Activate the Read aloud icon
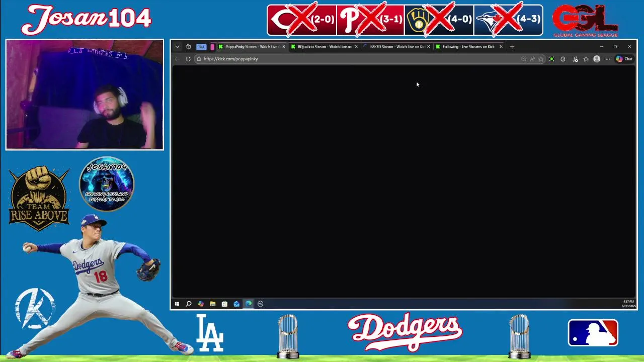644x362 pixels. pyautogui.click(x=532, y=59)
